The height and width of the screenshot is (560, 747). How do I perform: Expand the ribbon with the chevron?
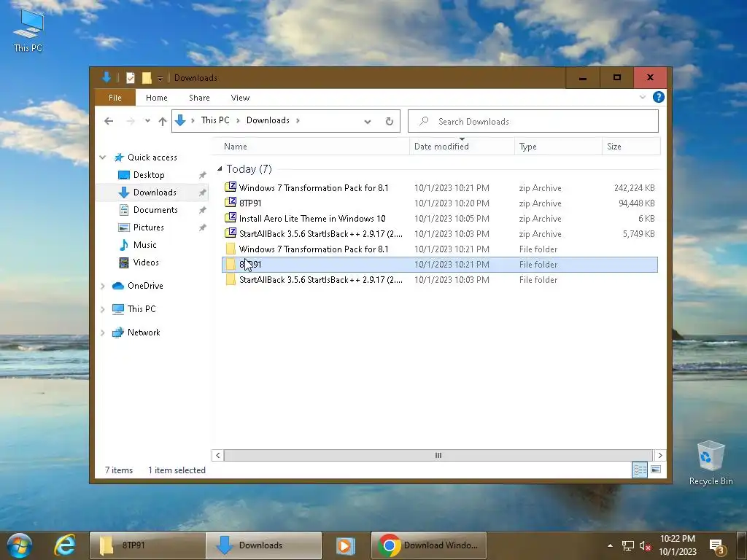point(642,97)
